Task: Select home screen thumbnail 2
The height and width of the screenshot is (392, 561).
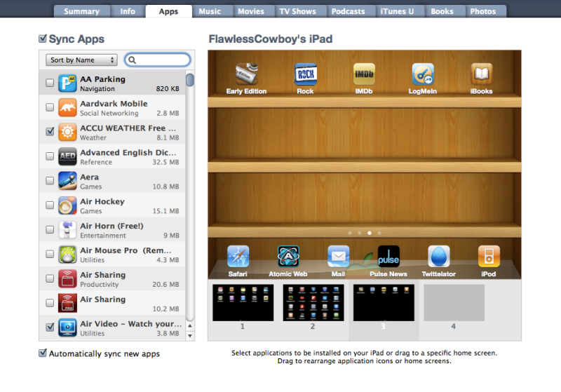Action: pos(313,302)
